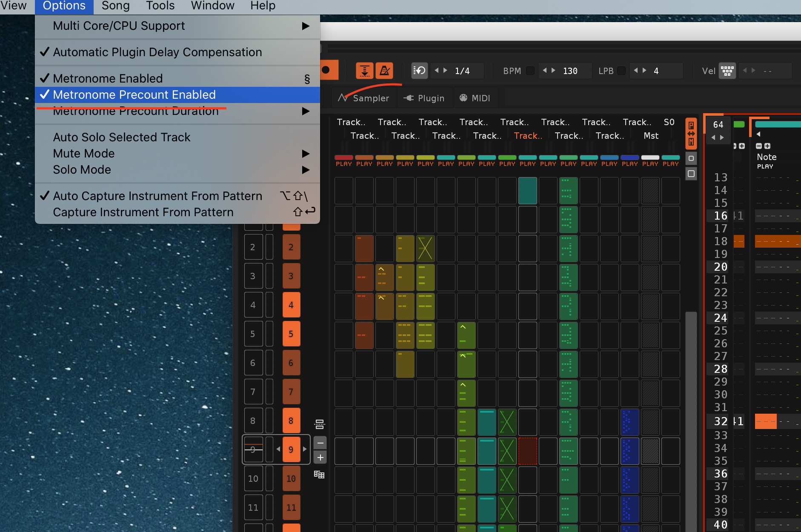This screenshot has height=532, width=801.
Task: Open the View menu
Action: click(x=14, y=6)
